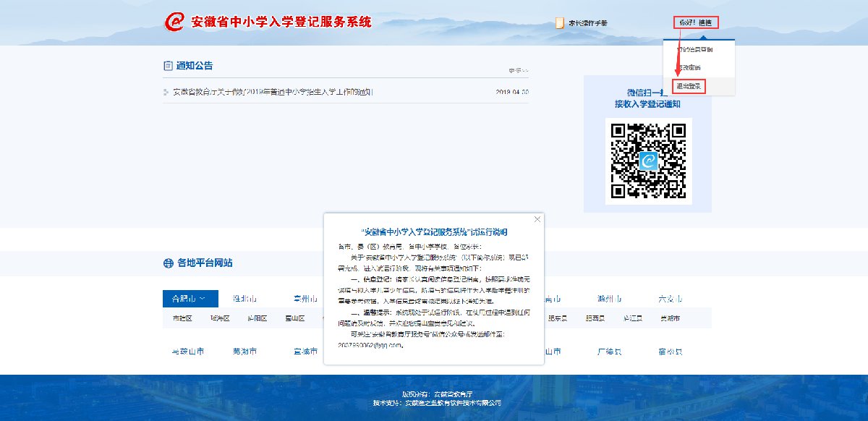Open the 肥东县 district link
This screenshot has width=868, height=421.
[x=557, y=318]
